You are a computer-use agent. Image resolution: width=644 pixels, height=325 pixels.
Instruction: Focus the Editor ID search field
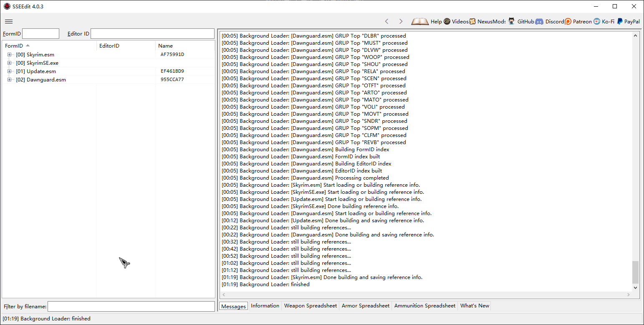click(x=152, y=33)
